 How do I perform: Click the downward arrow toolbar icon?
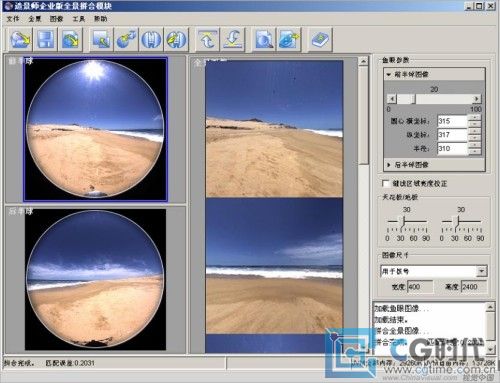point(233,39)
